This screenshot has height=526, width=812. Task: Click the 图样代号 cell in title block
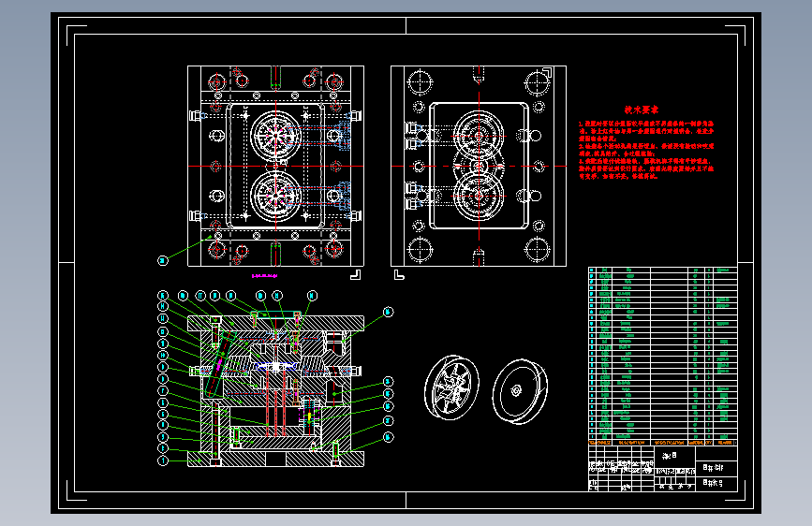pos(716,483)
